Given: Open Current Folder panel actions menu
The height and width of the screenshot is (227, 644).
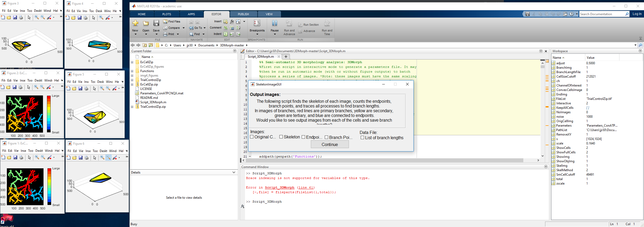Looking at the screenshot, I should coord(235,51).
